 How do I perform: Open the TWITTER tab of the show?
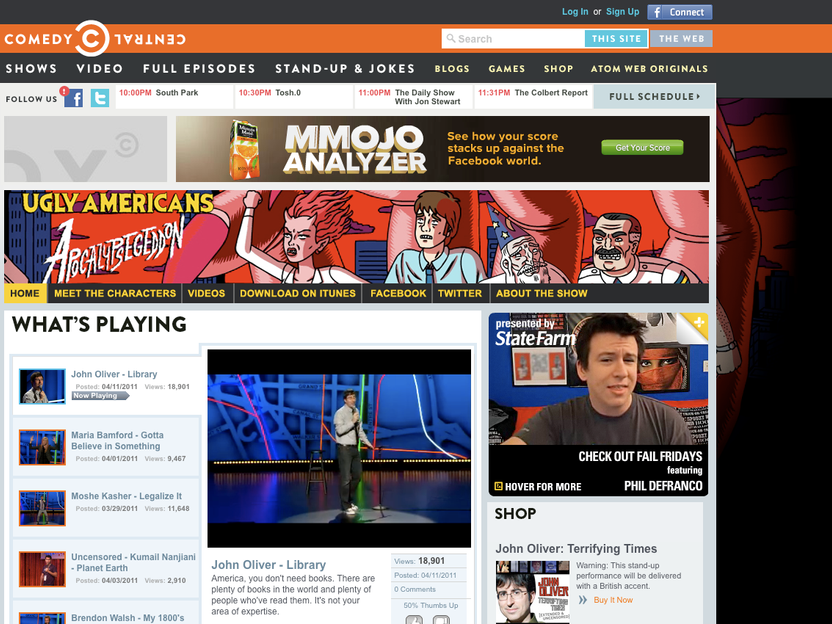460,293
